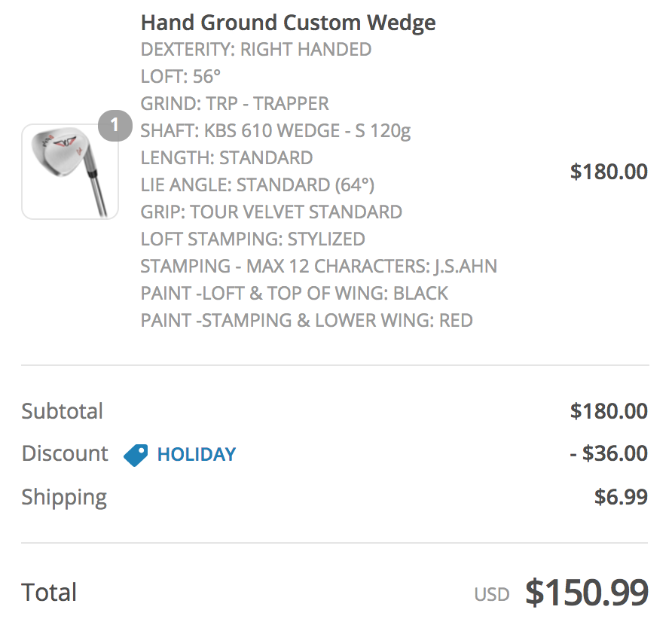Click the stamping text J.S.AHN line

click(x=319, y=267)
